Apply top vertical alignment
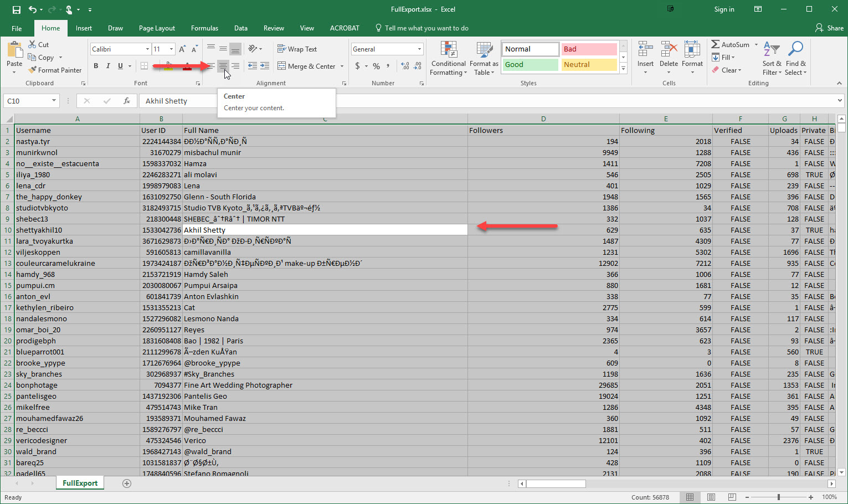Image resolution: width=848 pixels, height=504 pixels. [x=211, y=49]
